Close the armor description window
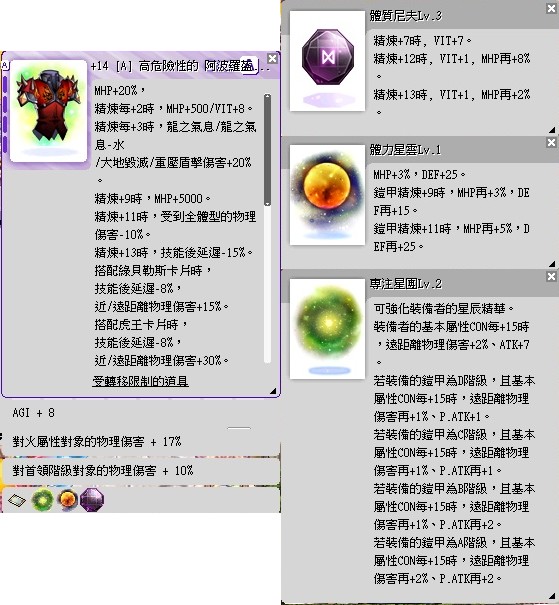559x605 pixels. click(x=272, y=59)
